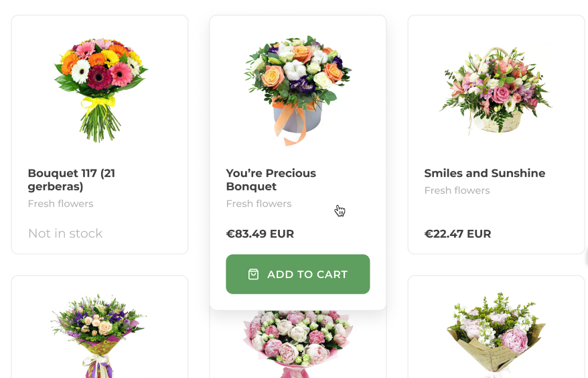Select the gerbera bouquet with yellow ribbon image
The image size is (588, 378).
tap(100, 90)
